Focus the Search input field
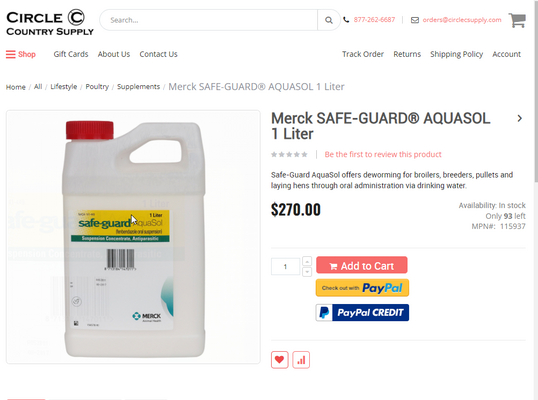The width and height of the screenshot is (538, 400). click(x=209, y=20)
